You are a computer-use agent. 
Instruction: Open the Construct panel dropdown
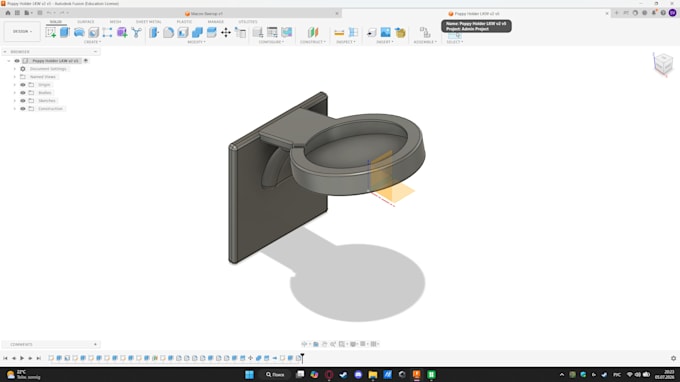313,42
